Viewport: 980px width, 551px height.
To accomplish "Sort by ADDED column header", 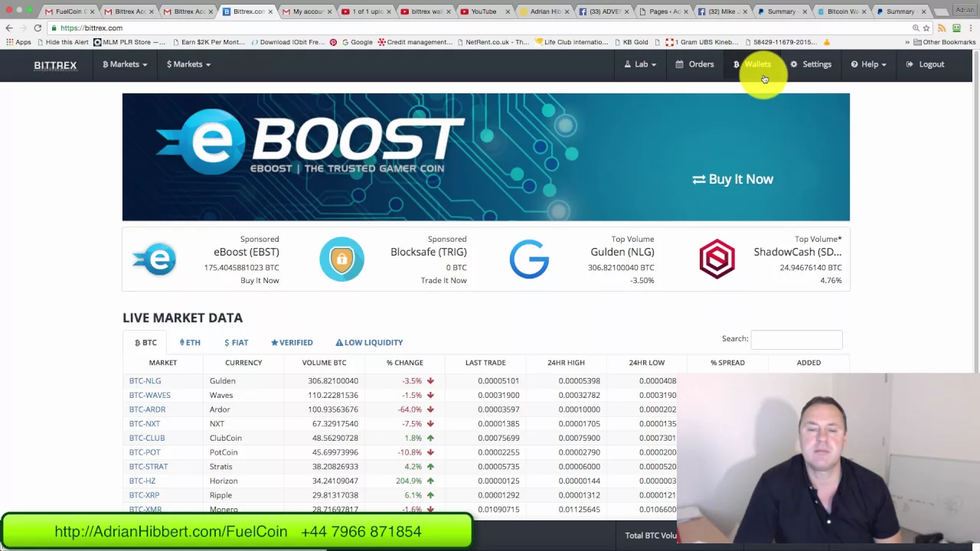I will (x=808, y=363).
